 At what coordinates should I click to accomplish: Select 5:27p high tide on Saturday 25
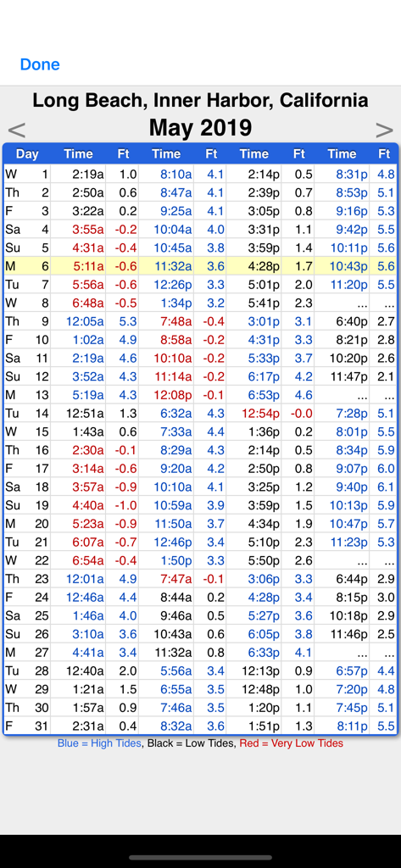pyautogui.click(x=265, y=615)
